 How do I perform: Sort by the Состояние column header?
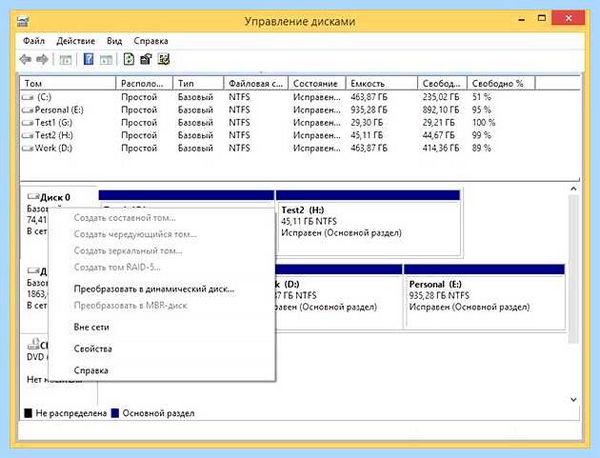[x=317, y=83]
